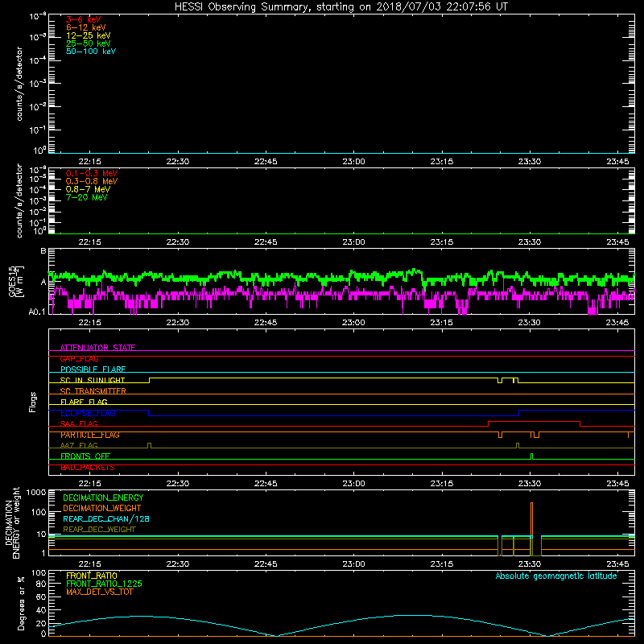Select the green 25-50 keV legend label
Viewport: 644px width, 644px height.
(x=89, y=43)
